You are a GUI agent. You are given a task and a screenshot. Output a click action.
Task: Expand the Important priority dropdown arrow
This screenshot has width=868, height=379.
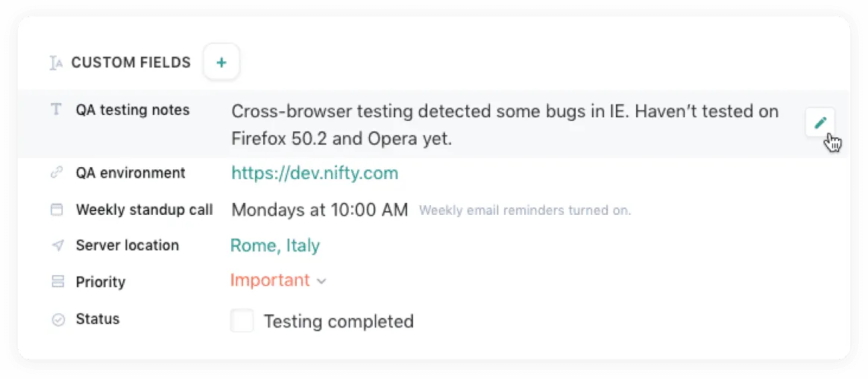click(x=321, y=281)
